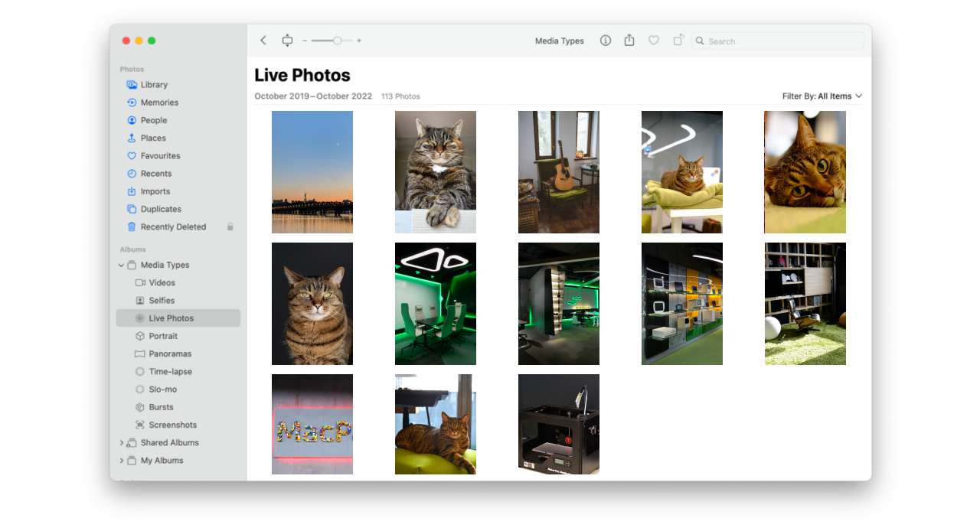This screenshot has height=528, width=980.
Task: Select the vintage computers shelf photo
Action: pos(682,304)
